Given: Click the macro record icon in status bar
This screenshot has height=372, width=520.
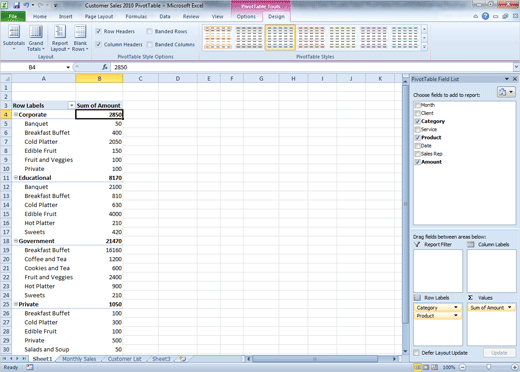Looking at the screenshot, I should 30,367.
